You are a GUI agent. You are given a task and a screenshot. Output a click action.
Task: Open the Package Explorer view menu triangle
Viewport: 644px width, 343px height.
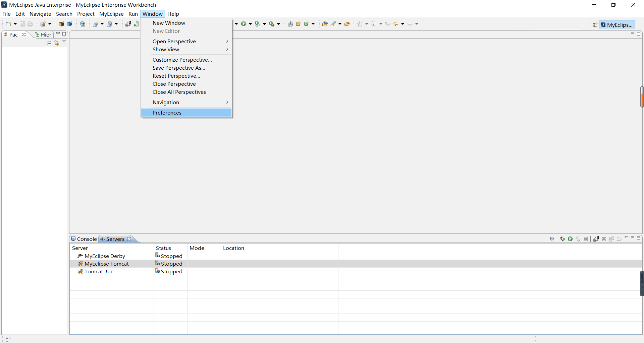(64, 42)
